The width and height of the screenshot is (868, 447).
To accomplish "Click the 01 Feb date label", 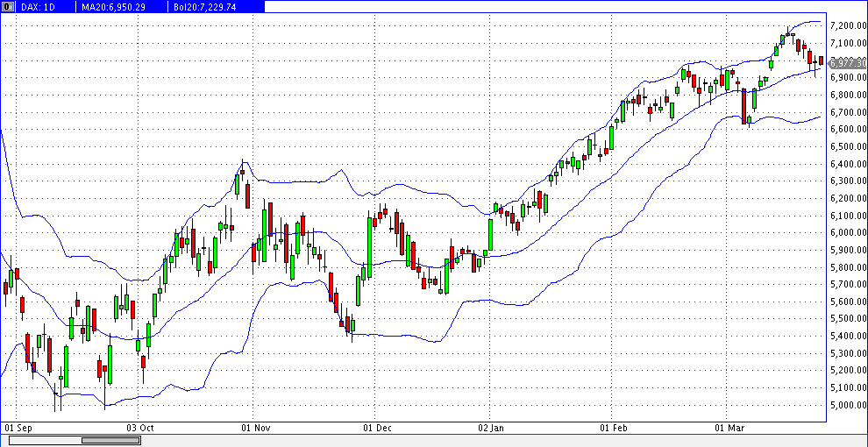I will tap(614, 429).
